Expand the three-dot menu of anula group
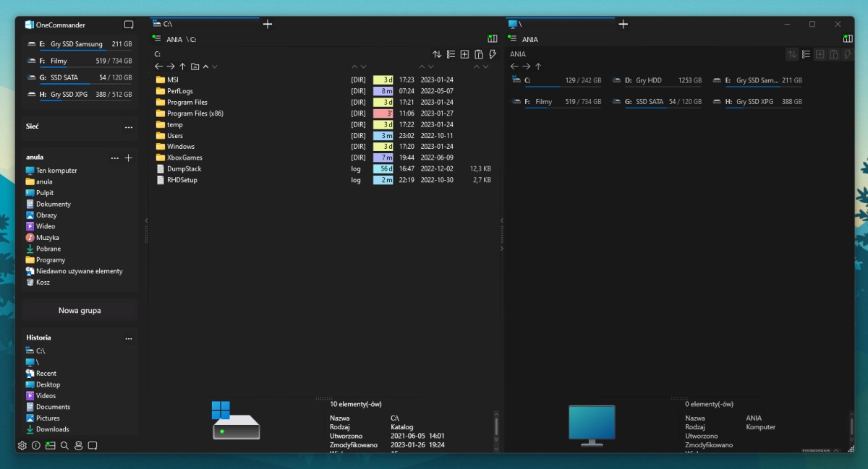The image size is (868, 469). tap(114, 158)
